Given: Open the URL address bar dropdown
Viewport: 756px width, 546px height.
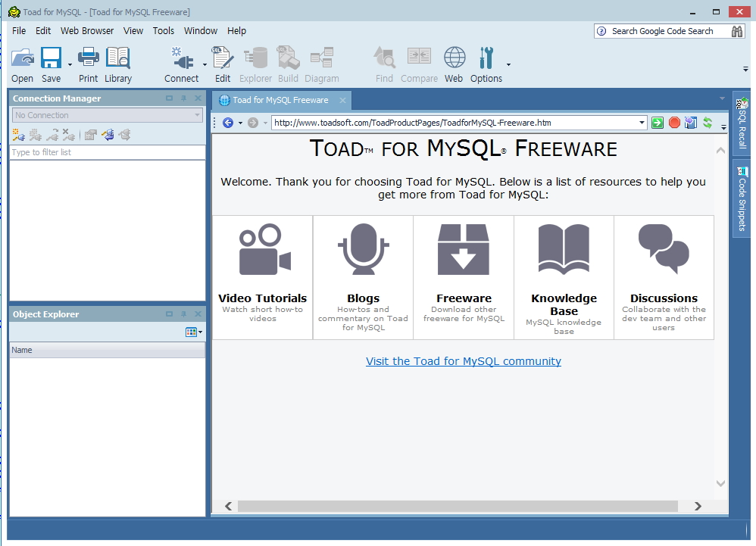Looking at the screenshot, I should 642,123.
